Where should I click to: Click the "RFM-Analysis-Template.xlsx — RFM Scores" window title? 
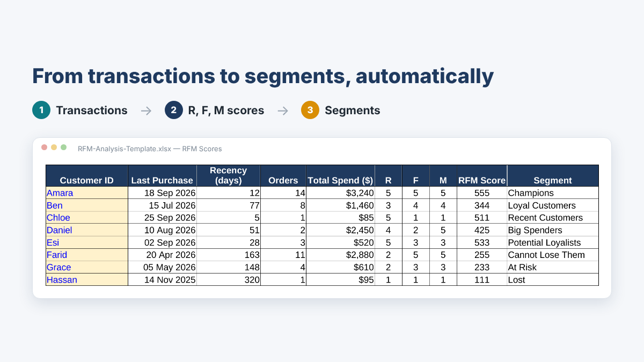(150, 149)
